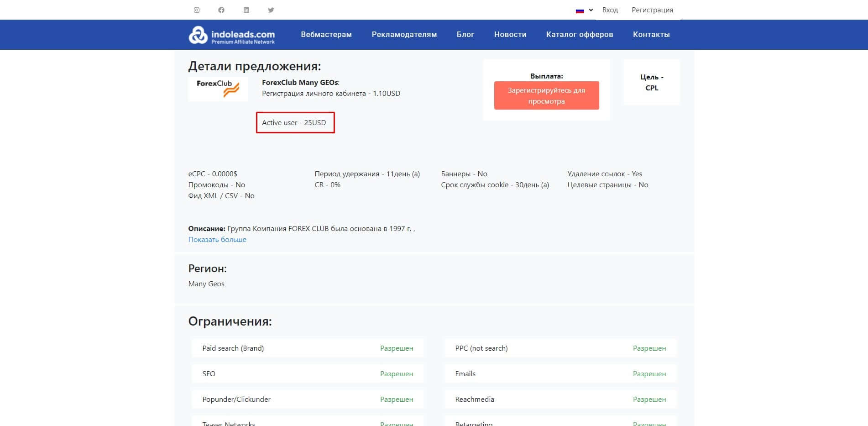The height and width of the screenshot is (426, 868).
Task: Click the Целевые страницы - No text
Action: [x=608, y=185]
